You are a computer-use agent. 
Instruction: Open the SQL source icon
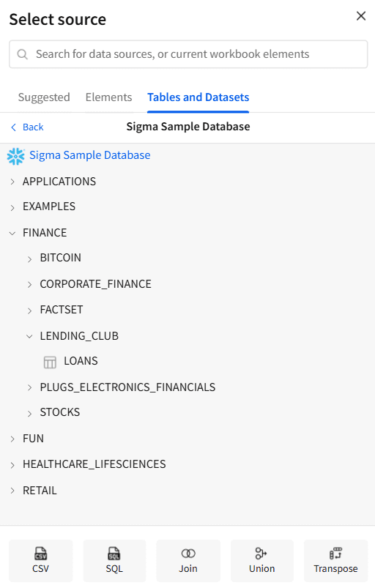pos(114,554)
